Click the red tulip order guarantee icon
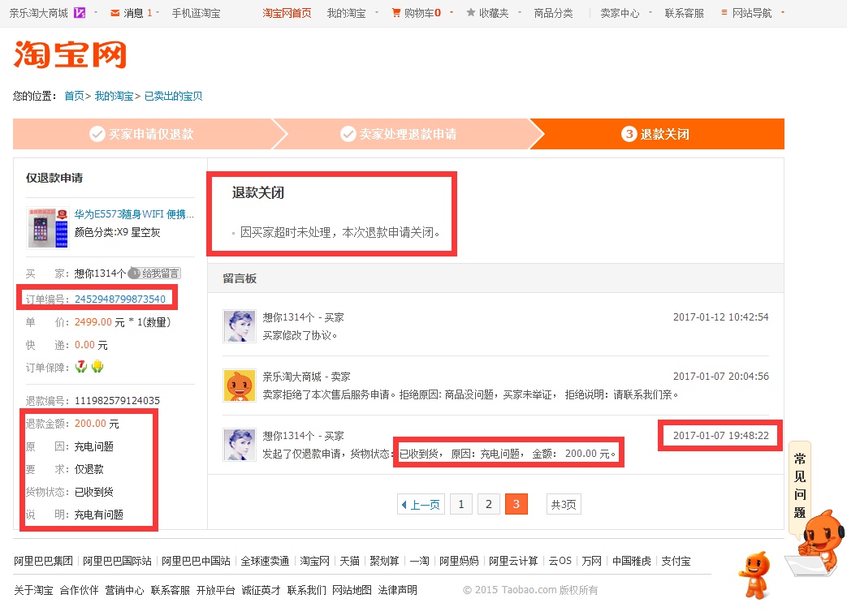 (x=81, y=367)
